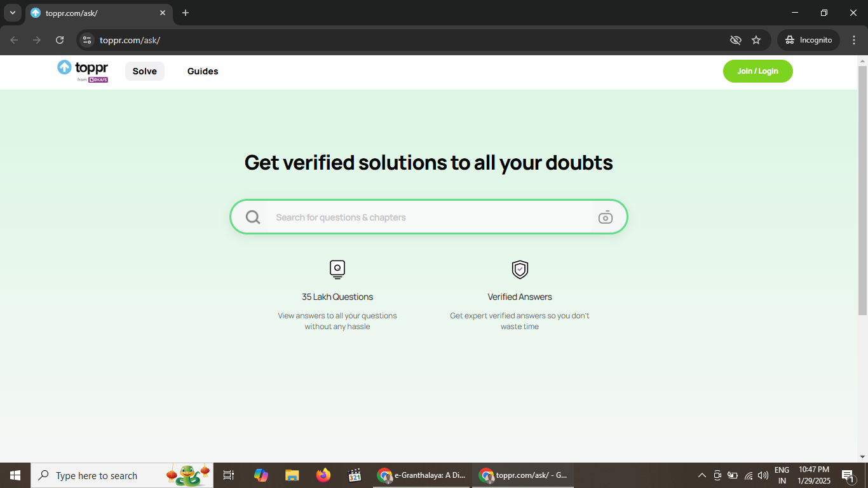Screen dimensions: 868x488
Task: Open the notification center icon
Action: [848, 475]
